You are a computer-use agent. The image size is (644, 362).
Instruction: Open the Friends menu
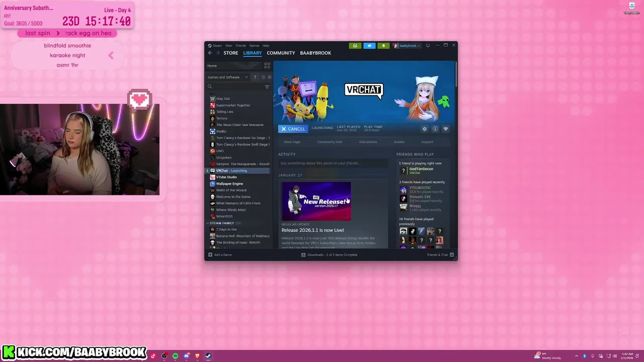[x=241, y=46]
